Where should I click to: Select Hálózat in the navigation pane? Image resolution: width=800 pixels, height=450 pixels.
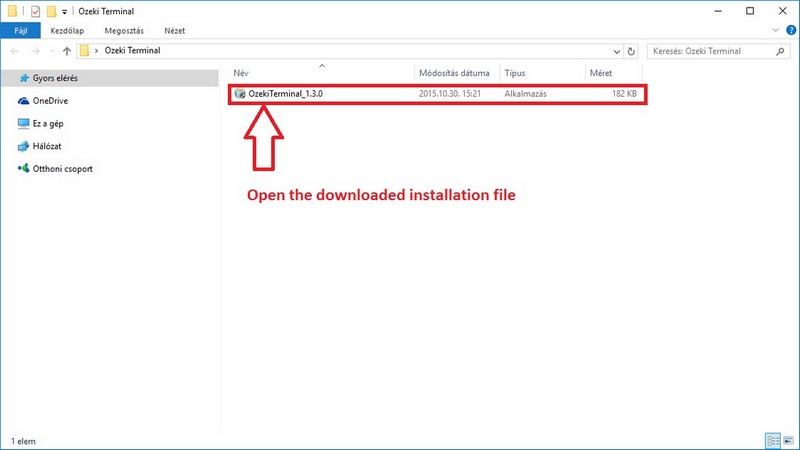tap(47, 146)
